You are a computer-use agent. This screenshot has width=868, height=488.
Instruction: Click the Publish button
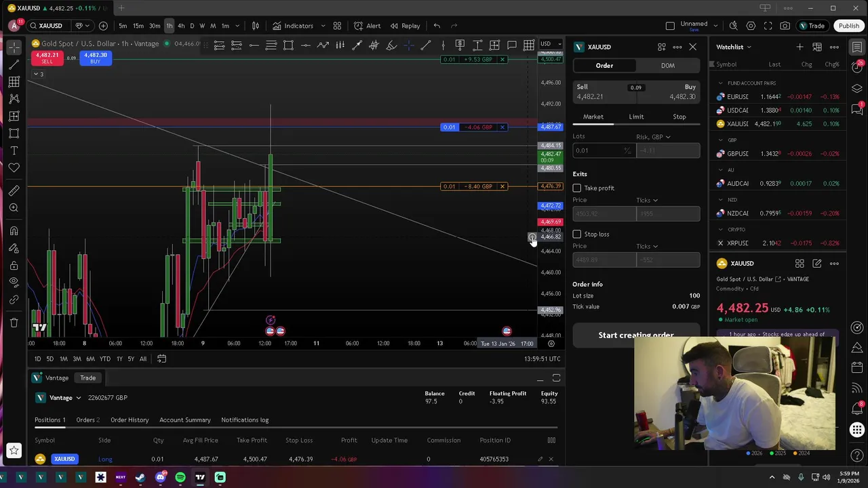tap(849, 26)
